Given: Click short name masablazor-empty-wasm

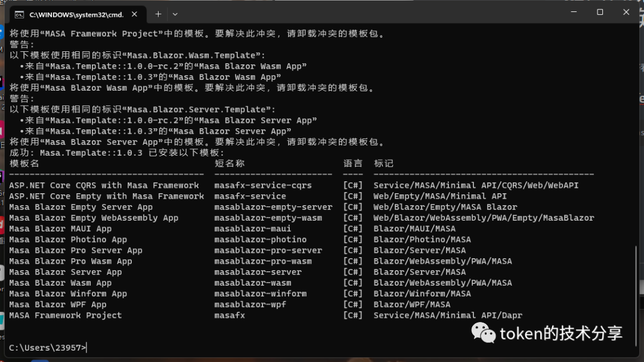Looking at the screenshot, I should 268,218.
